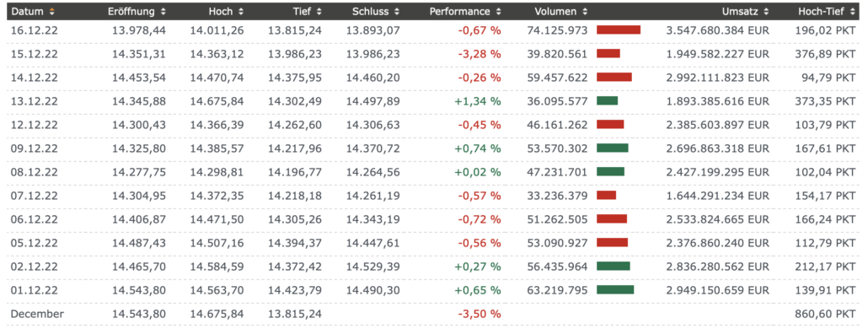
Task: Sort table by Datum column arrows
Action: click(52, 12)
